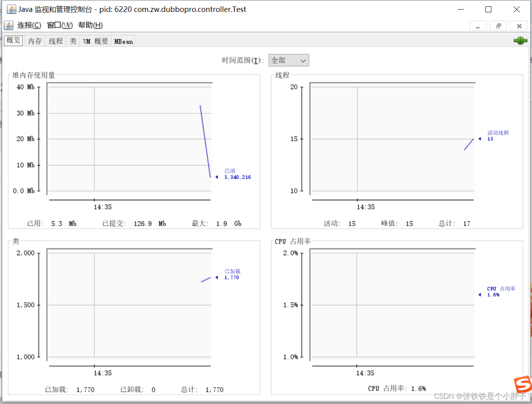Click the 时间范围(T) label
Image resolution: width=532 pixels, height=404 pixels.
tap(243, 61)
